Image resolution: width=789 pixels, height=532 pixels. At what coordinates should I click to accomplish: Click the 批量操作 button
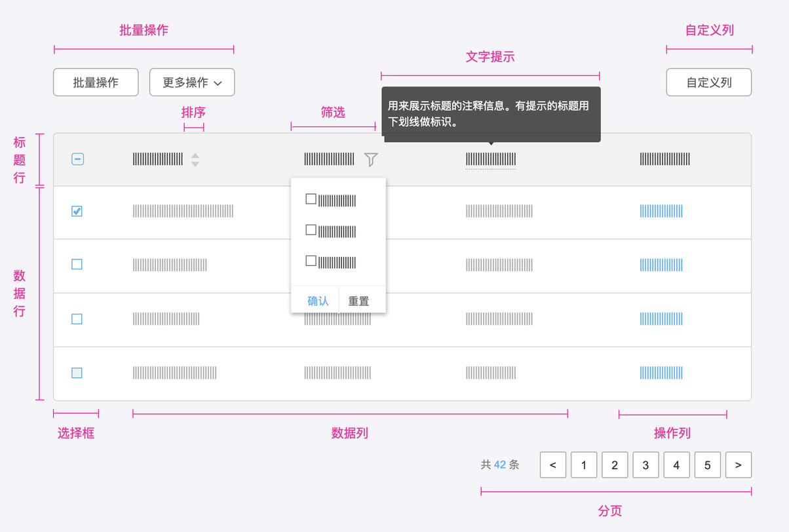(x=96, y=83)
